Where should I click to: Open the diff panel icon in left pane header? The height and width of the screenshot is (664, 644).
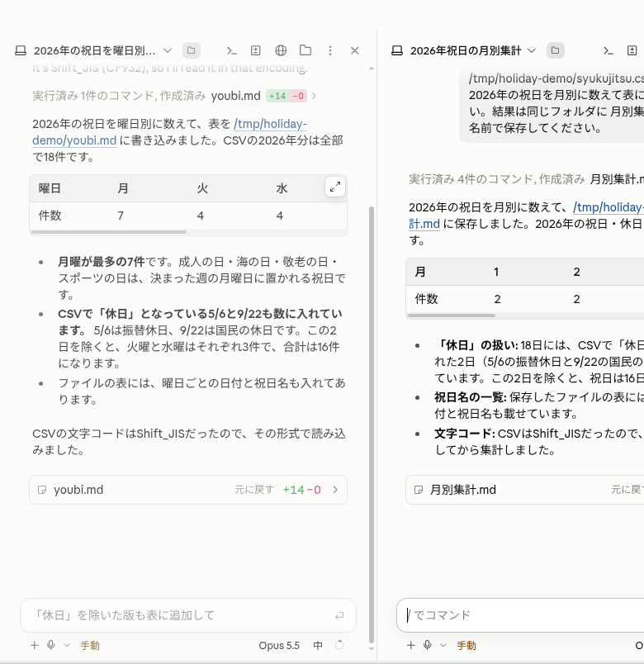click(256, 51)
